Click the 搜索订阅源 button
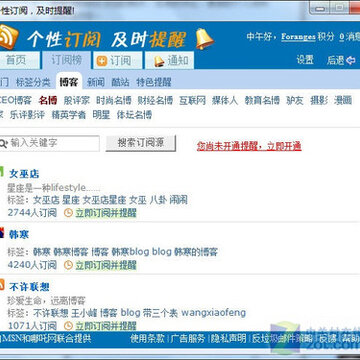Viewport: 360px width, 360px height. 141,143
